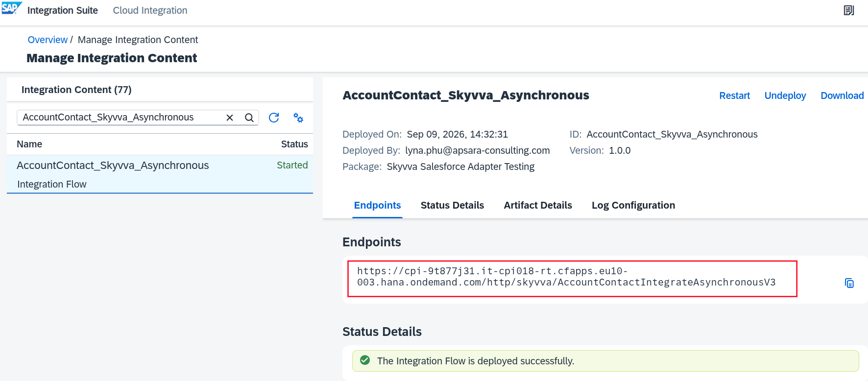This screenshot has width=868, height=381.
Task: Click the Manage Integration Content page title
Action: point(112,58)
